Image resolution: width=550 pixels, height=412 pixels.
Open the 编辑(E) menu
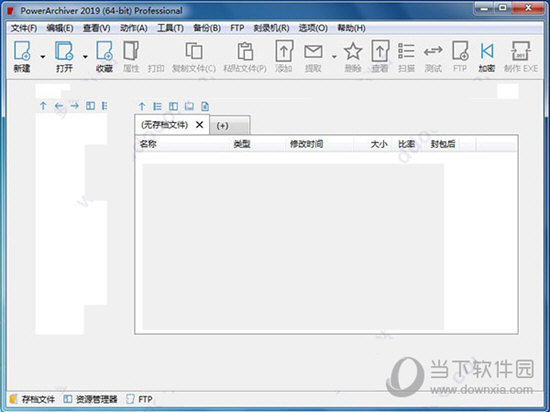60,28
